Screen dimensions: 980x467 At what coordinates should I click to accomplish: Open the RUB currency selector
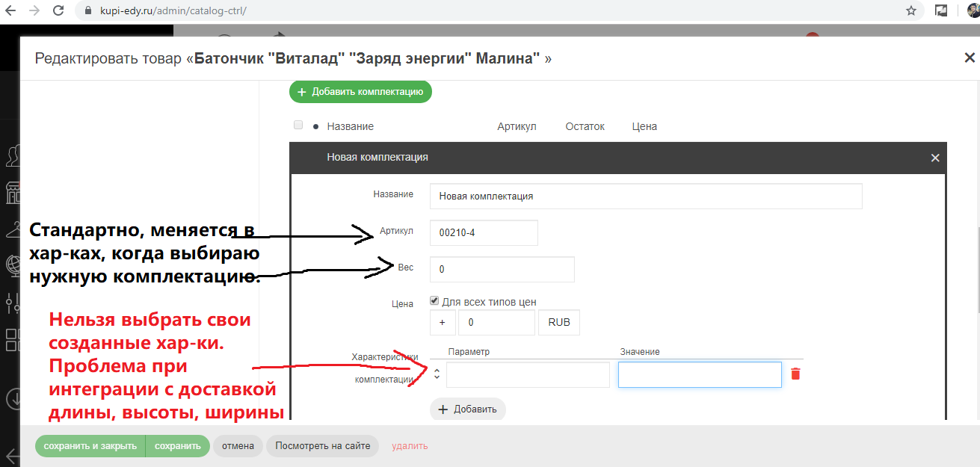pyautogui.click(x=558, y=323)
